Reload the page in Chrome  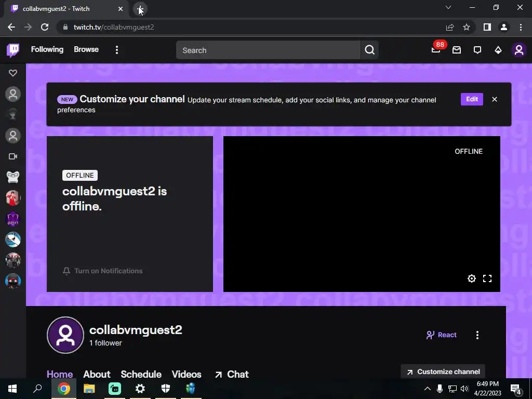pos(45,27)
